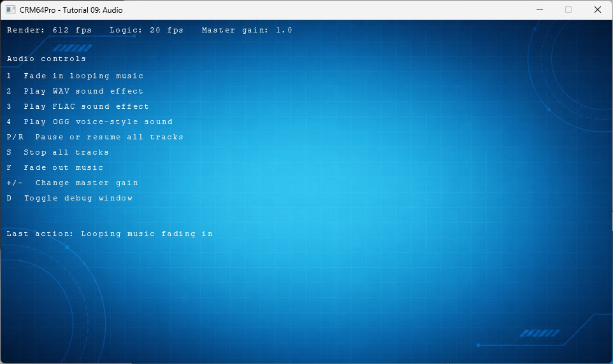Click the 'Fade out music' line
This screenshot has height=364, width=613.
coord(55,167)
